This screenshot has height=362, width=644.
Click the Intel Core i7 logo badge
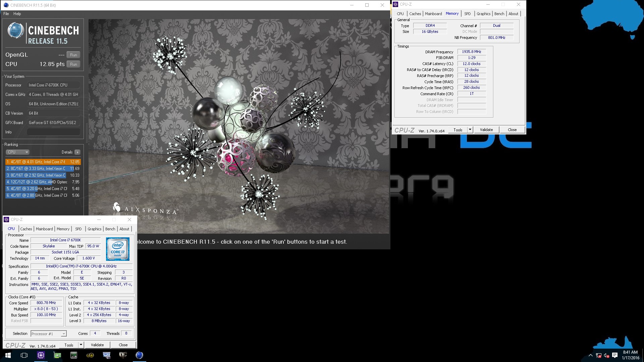click(118, 249)
